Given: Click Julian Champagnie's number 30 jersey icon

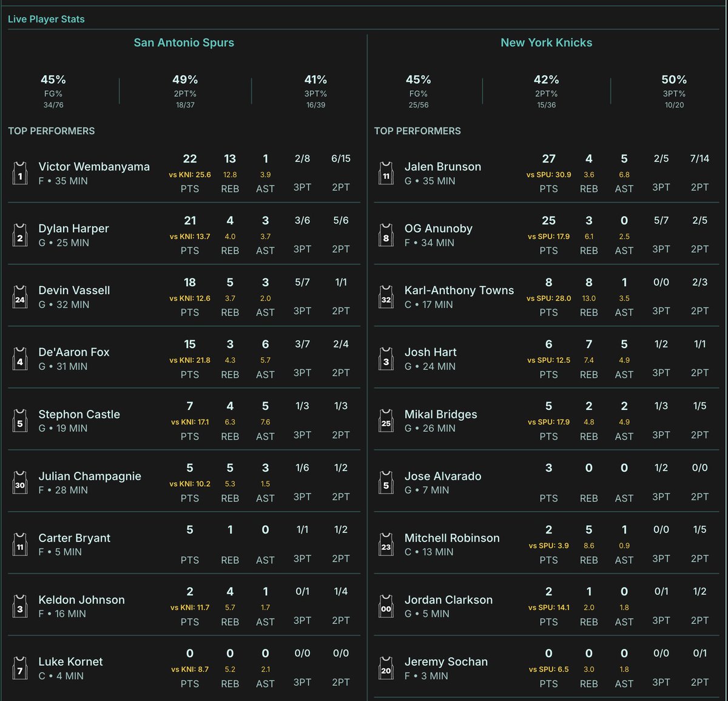Looking at the screenshot, I should [x=20, y=483].
